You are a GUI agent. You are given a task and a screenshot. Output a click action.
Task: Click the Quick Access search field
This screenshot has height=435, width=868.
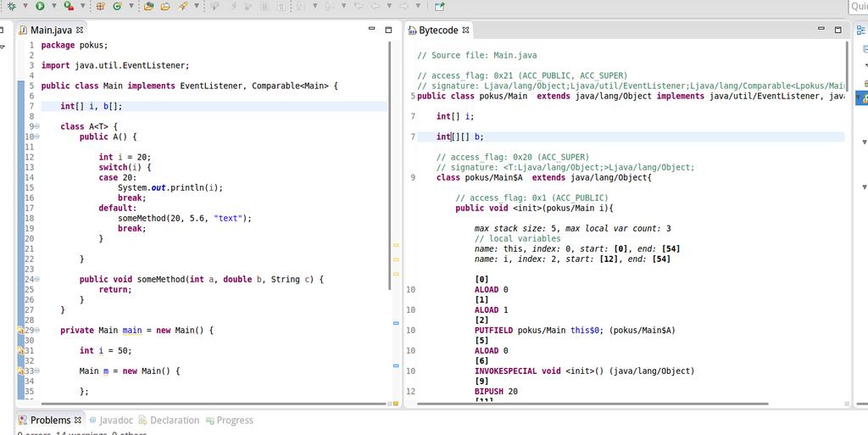[x=858, y=7]
